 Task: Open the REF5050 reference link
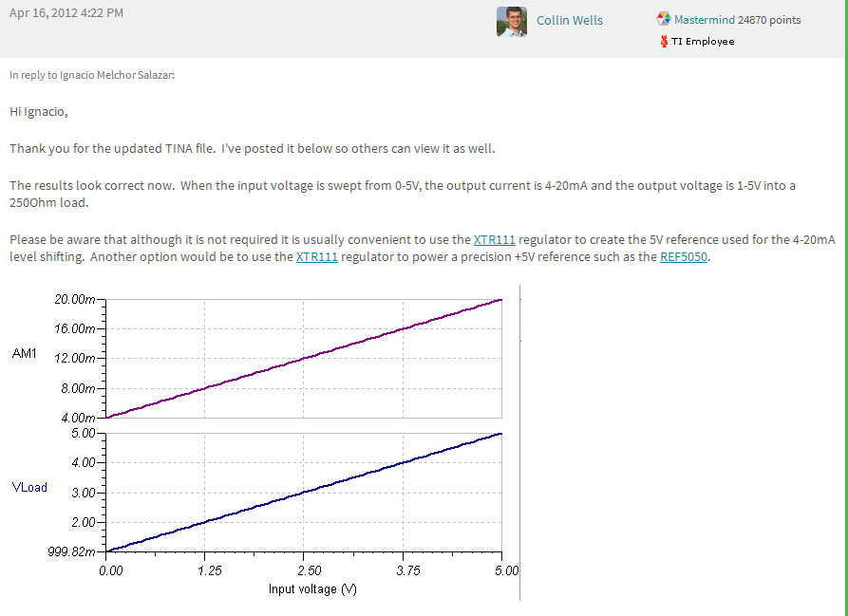(x=683, y=256)
